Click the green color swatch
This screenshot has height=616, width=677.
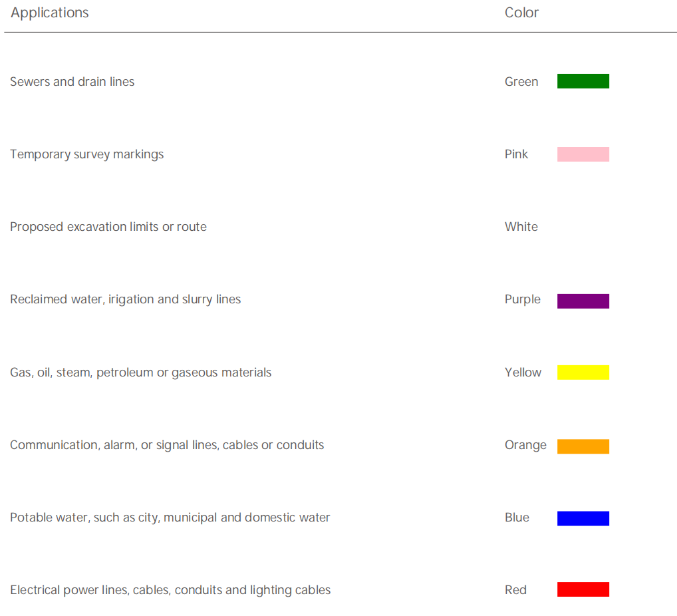[583, 81]
